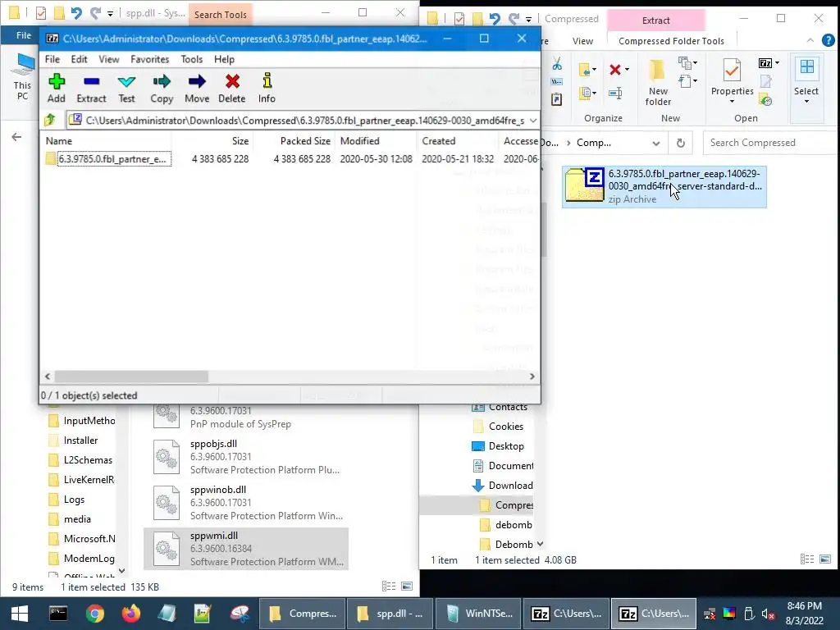
Task: Open the 7-Zip View menu
Action: [x=109, y=59]
